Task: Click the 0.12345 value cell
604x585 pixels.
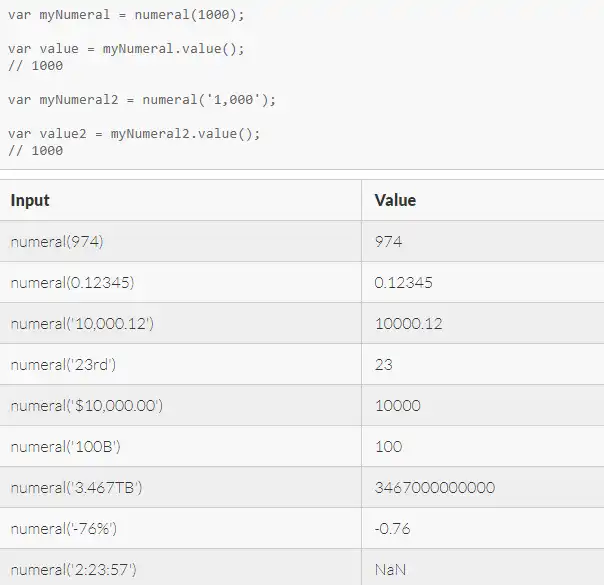Action: [404, 283]
